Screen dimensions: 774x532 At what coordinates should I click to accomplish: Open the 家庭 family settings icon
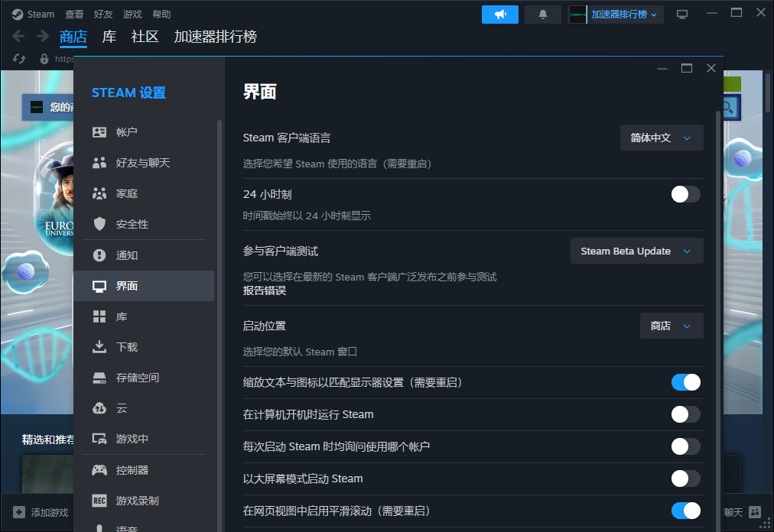(99, 193)
